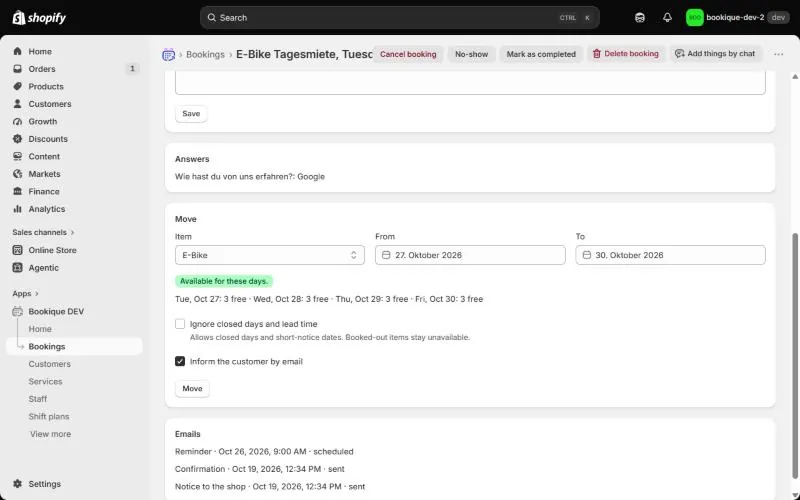The height and width of the screenshot is (500, 800).
Task: Open the Item dropdown showing E-Bike
Action: point(269,255)
